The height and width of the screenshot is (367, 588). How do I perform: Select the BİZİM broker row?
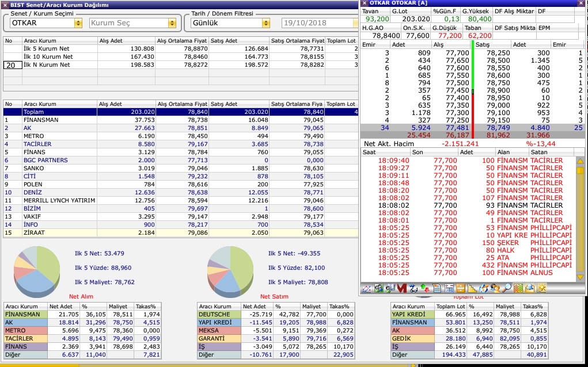[x=181, y=209]
